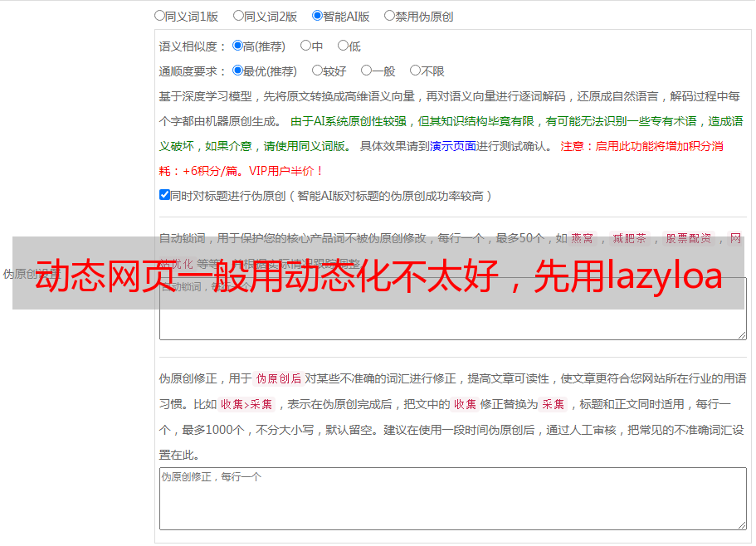Select the 同义词1版 radio option
Image resolution: width=756 pixels, height=546 pixels.
click(159, 16)
